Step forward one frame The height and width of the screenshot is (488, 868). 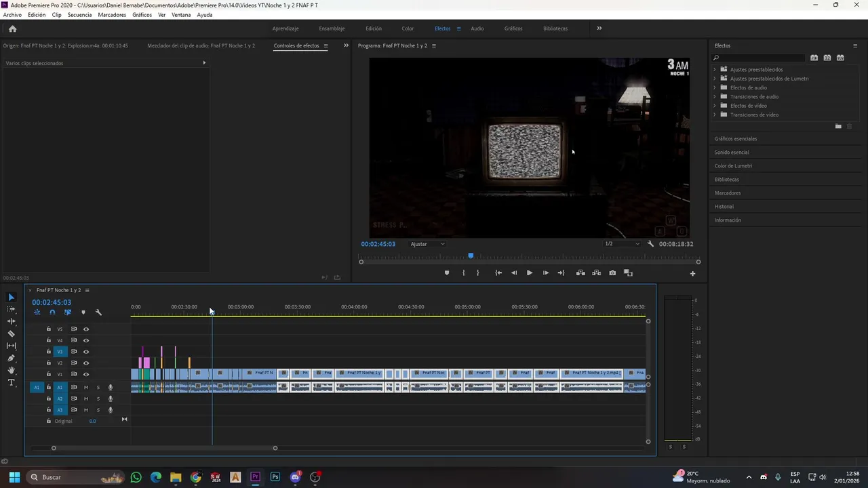pos(546,273)
